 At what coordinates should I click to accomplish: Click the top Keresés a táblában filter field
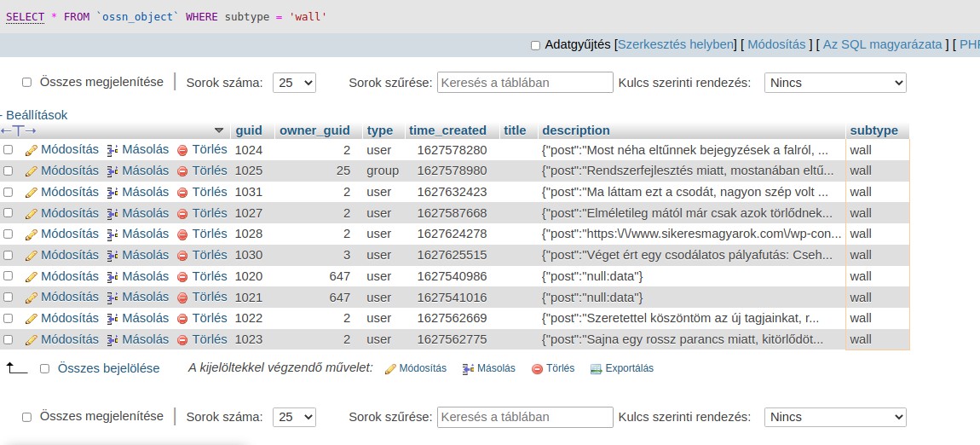525,83
